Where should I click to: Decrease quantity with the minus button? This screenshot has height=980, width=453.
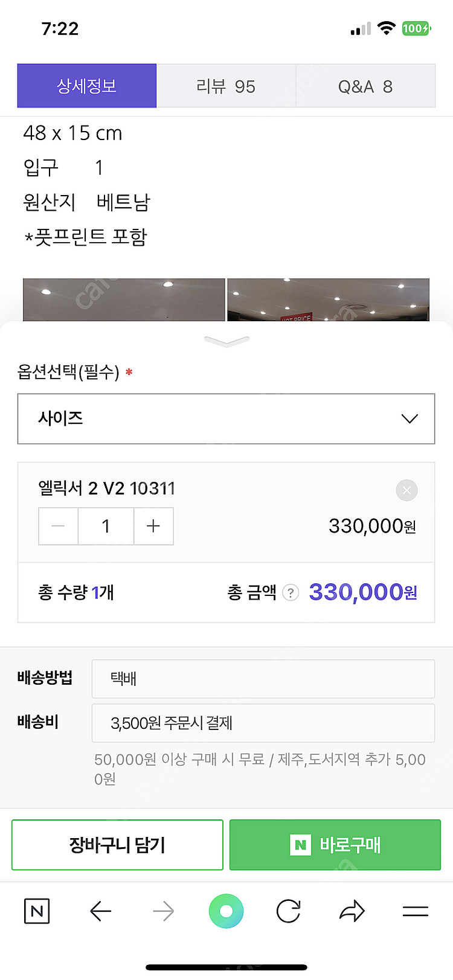59,527
